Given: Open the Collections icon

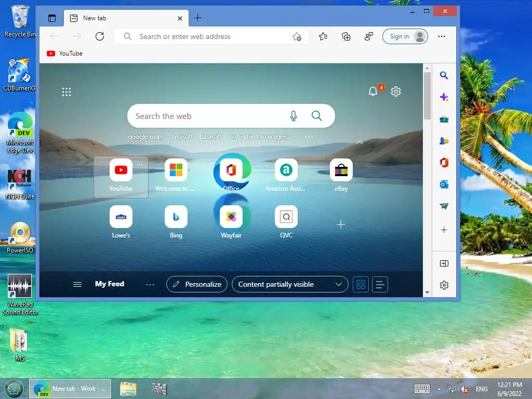Looking at the screenshot, I should pos(345,36).
